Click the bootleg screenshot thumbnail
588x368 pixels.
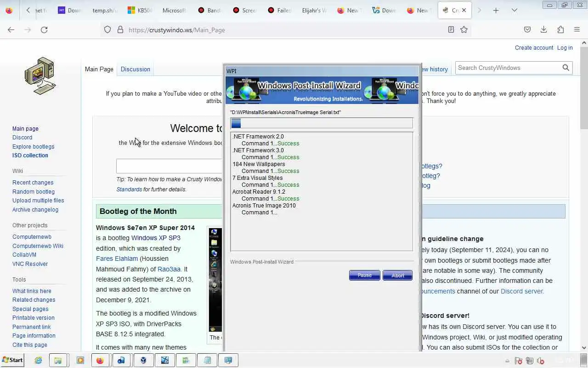point(215,280)
